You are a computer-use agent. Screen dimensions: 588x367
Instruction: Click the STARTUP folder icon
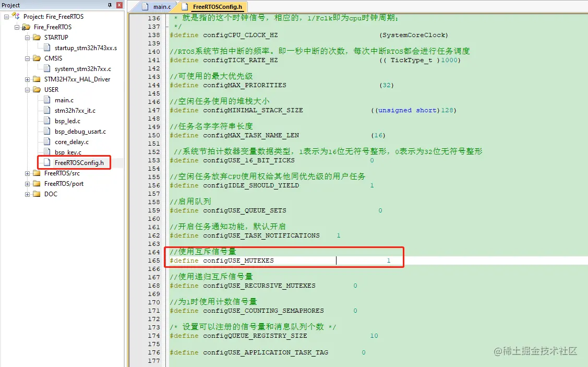(x=37, y=37)
